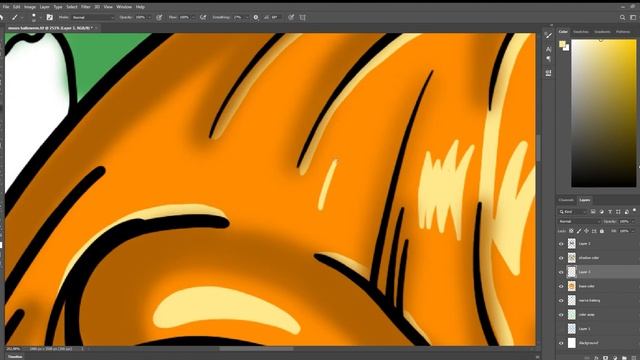The width and height of the screenshot is (640, 360).
Task: Open the workspace switcher icon
Action: click(x=633, y=18)
